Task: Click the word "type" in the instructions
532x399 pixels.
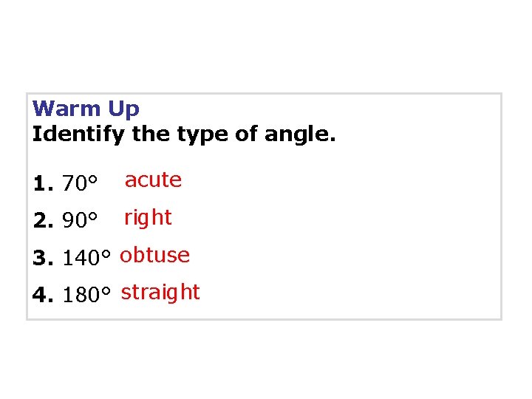Action: pos(201,136)
